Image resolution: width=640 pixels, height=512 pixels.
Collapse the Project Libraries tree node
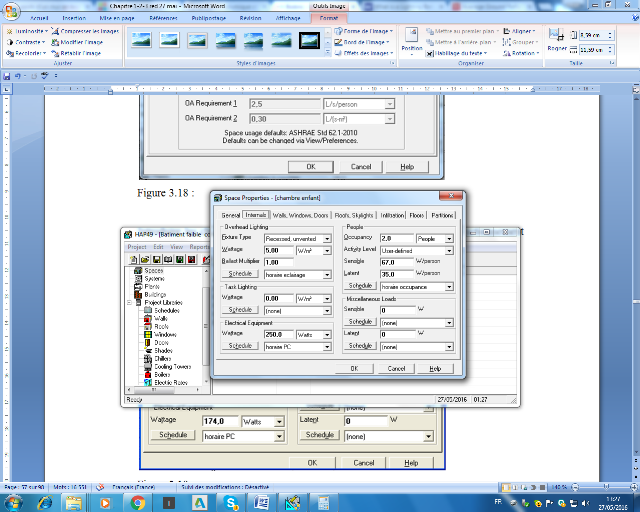[x=128, y=302]
